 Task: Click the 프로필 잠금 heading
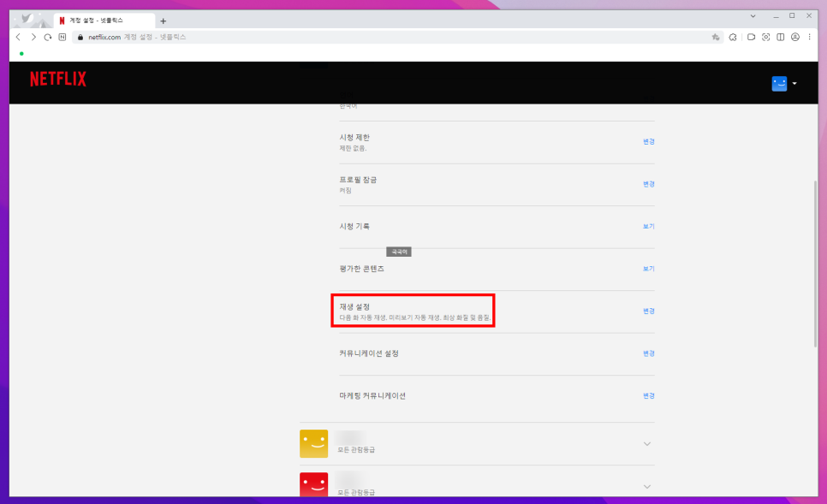coord(358,180)
